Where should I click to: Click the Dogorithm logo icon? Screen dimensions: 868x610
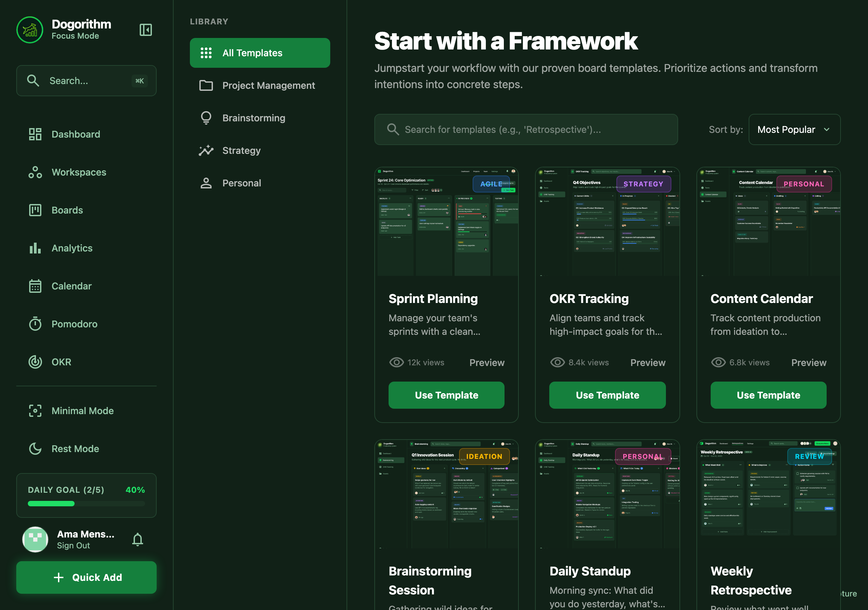[30, 30]
